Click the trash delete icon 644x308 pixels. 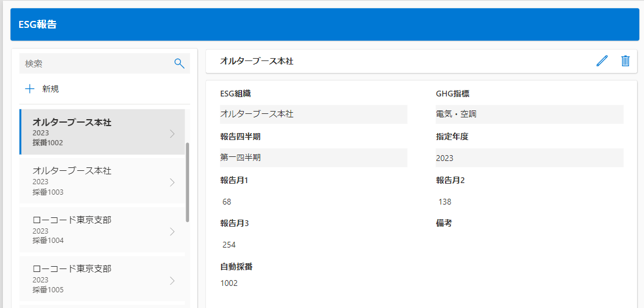pyautogui.click(x=625, y=61)
